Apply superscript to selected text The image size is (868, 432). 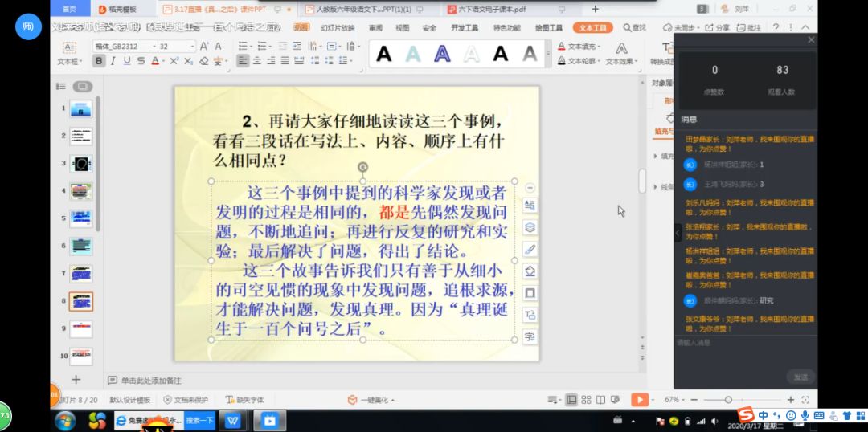click(174, 61)
